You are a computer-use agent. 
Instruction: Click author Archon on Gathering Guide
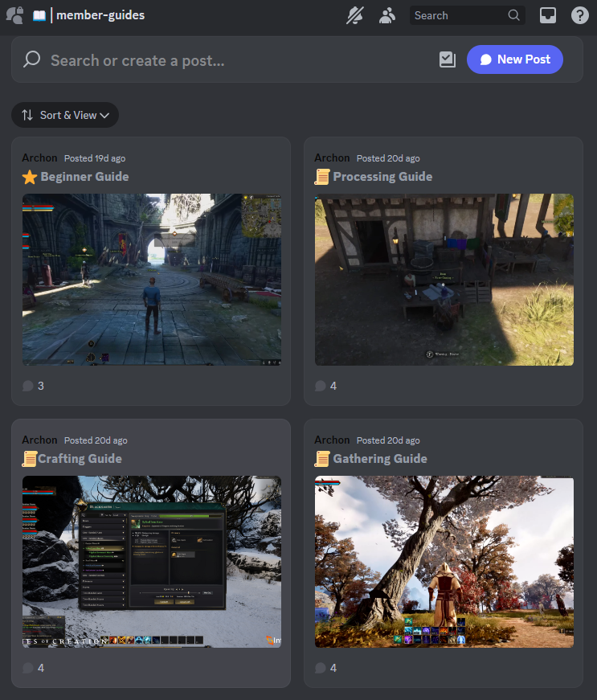[x=332, y=440]
